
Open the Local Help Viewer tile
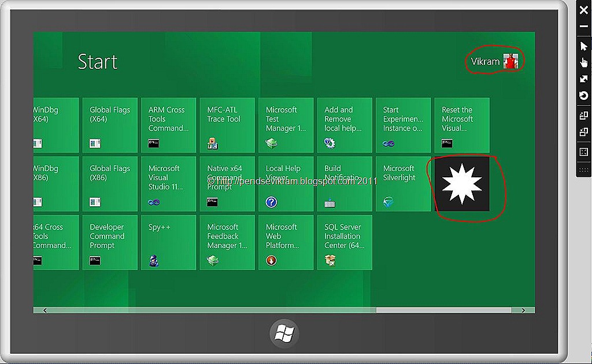(286, 184)
